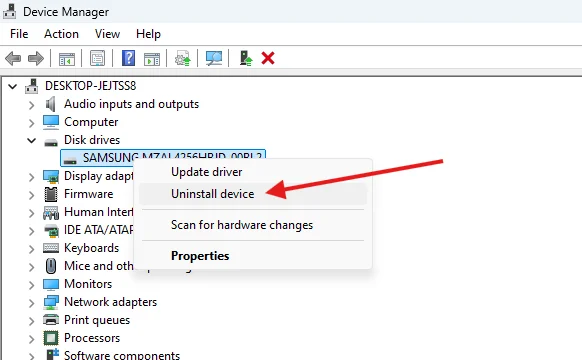Click the Disk drives category icon
This screenshot has width=582, height=360.
point(51,142)
